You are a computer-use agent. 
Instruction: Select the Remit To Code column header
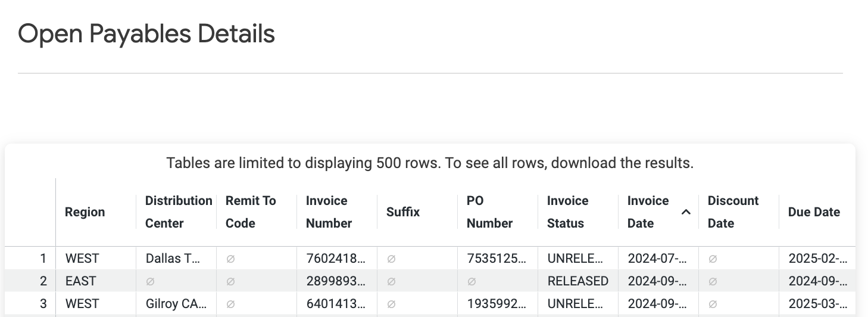point(251,212)
